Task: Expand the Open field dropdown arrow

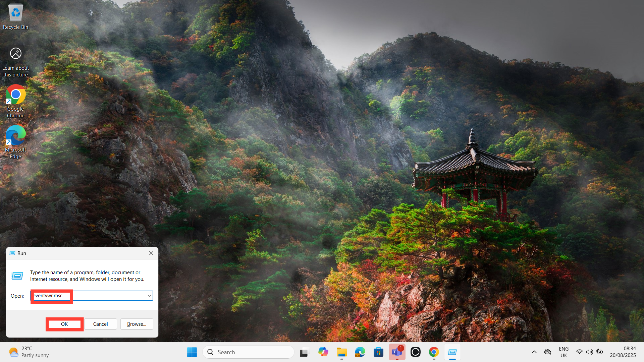Action: (149, 296)
